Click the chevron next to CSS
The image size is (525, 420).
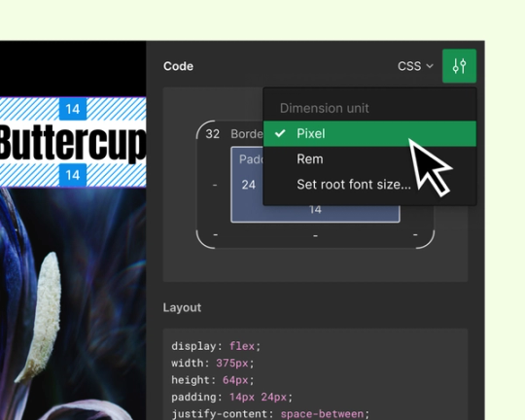point(430,66)
